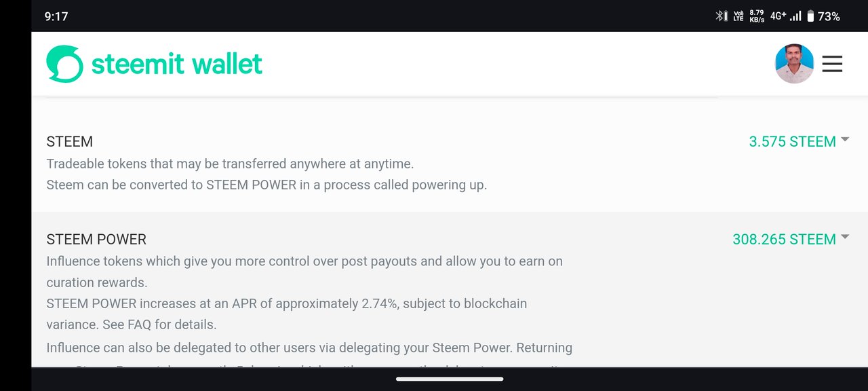Tap the battery icon in status bar
Viewport: 868px width, 391px height.
click(810, 16)
